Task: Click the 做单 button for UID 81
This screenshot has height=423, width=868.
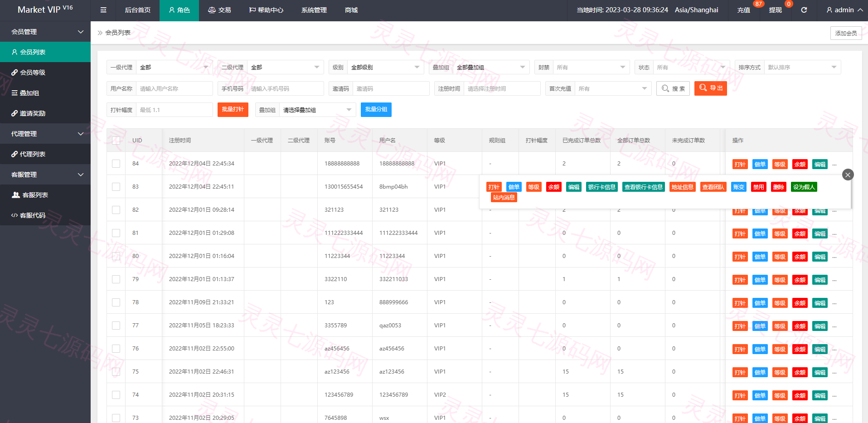Action: (x=760, y=234)
